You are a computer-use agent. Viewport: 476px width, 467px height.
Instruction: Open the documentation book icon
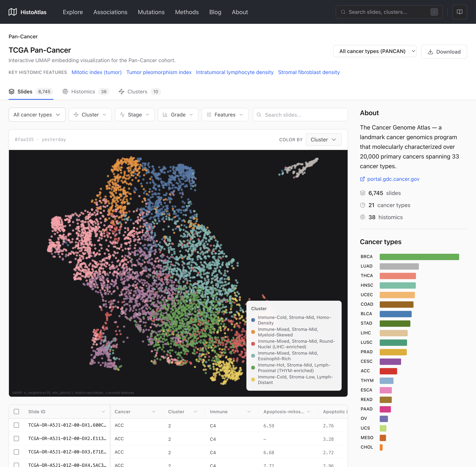click(x=459, y=12)
